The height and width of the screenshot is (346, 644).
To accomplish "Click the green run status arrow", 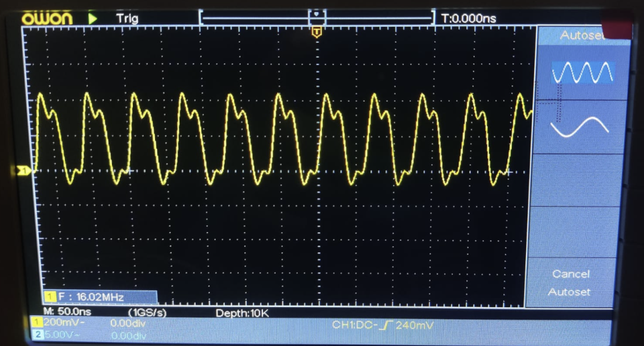I will coord(92,18).
